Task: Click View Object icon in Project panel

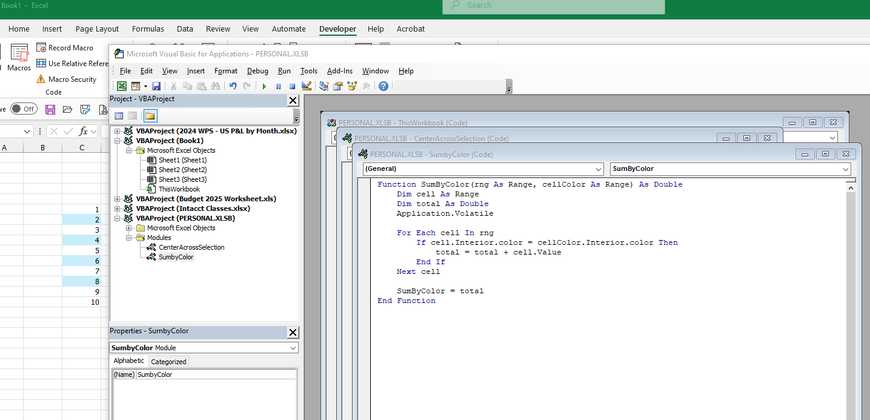Action: tap(133, 116)
